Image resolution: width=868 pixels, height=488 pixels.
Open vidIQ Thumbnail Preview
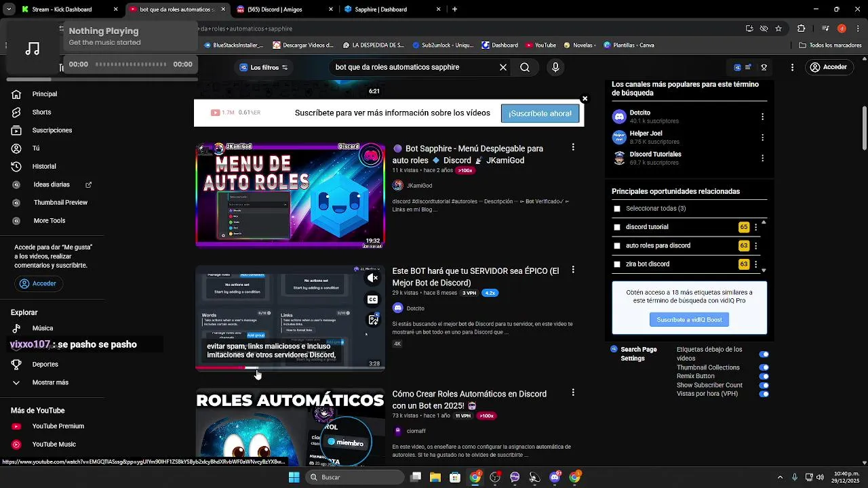(x=60, y=203)
